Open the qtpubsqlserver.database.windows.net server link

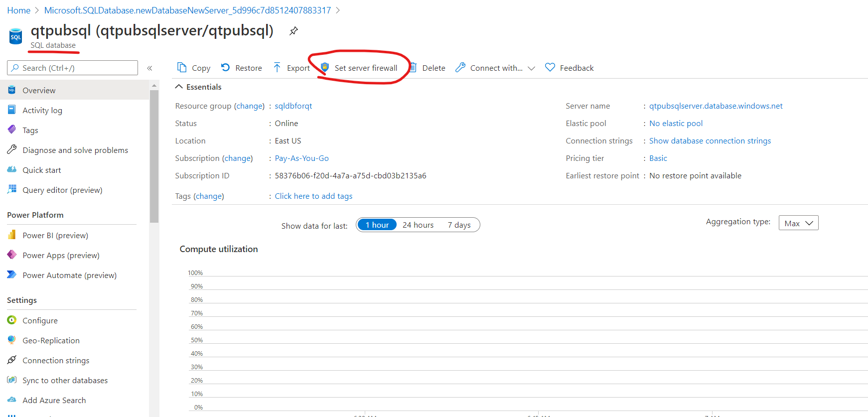coord(716,106)
